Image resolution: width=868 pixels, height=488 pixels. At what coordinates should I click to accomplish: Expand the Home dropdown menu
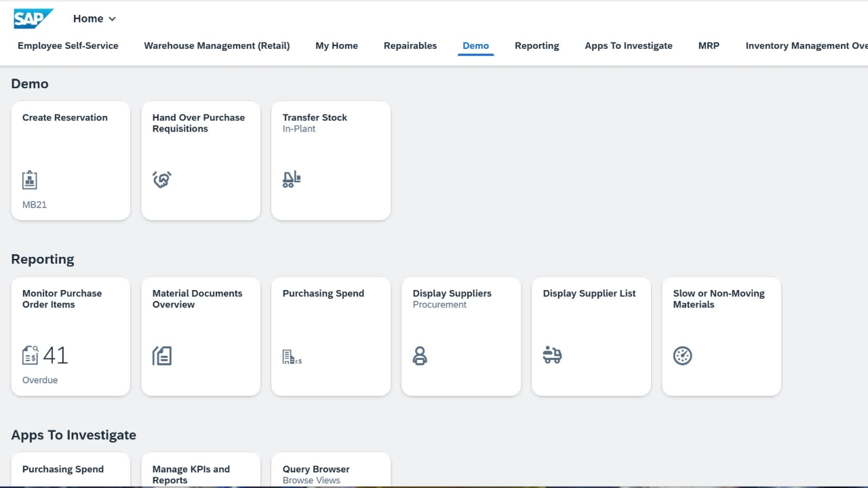pyautogui.click(x=94, y=19)
